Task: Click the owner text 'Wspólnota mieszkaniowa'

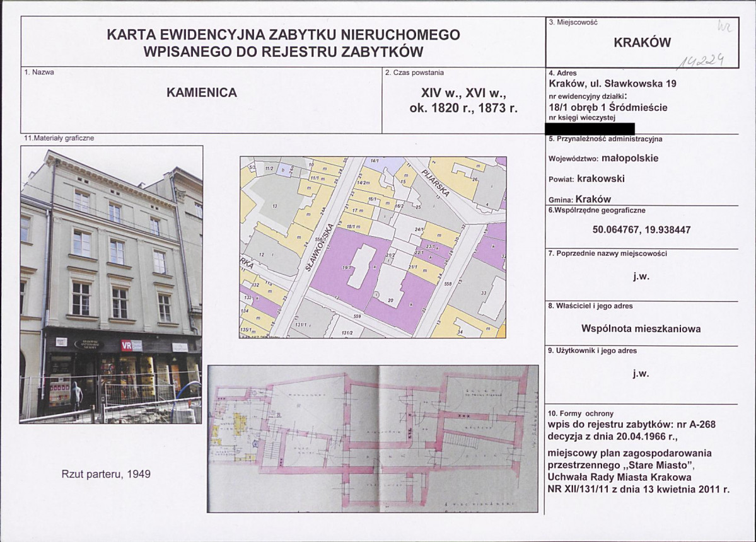Action: [641, 329]
